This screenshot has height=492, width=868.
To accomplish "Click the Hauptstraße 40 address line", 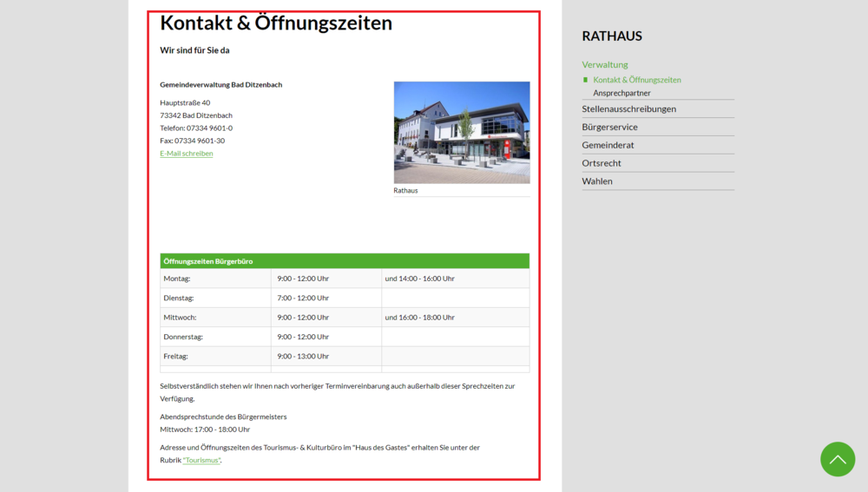I will (x=185, y=103).
